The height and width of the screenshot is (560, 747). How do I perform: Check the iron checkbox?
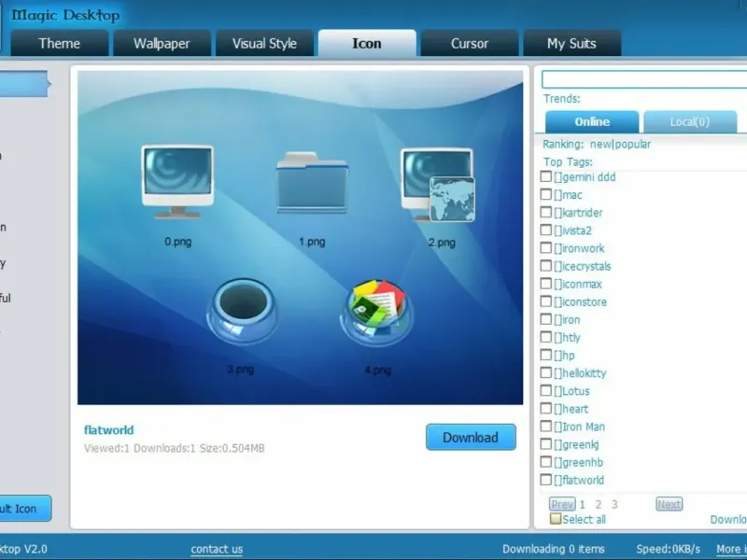[546, 319]
